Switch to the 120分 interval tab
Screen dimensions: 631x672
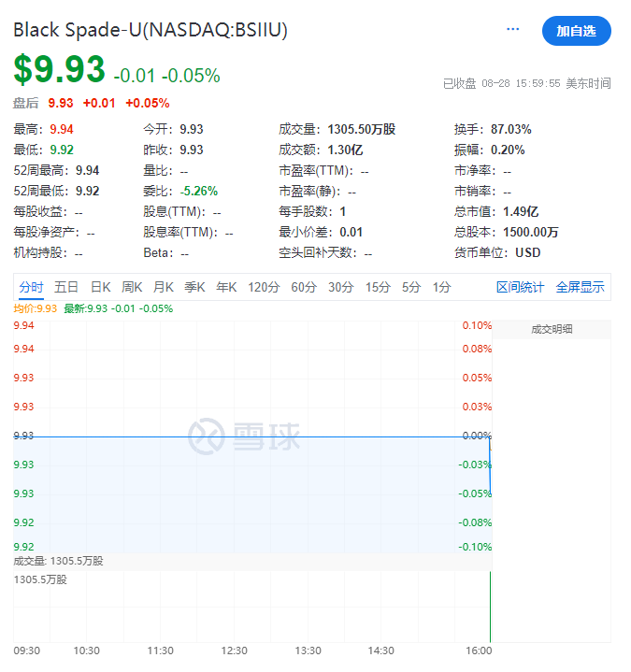264,287
